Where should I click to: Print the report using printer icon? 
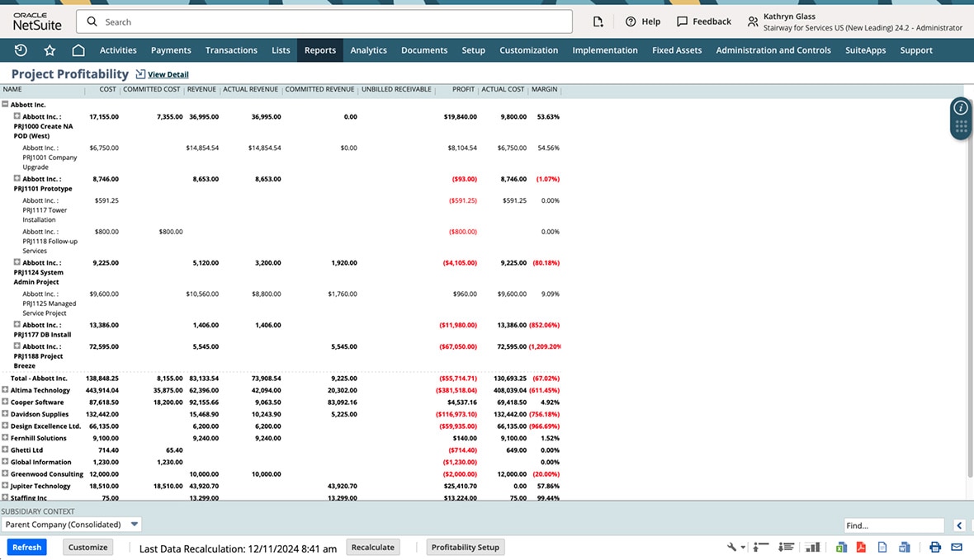pos(935,548)
